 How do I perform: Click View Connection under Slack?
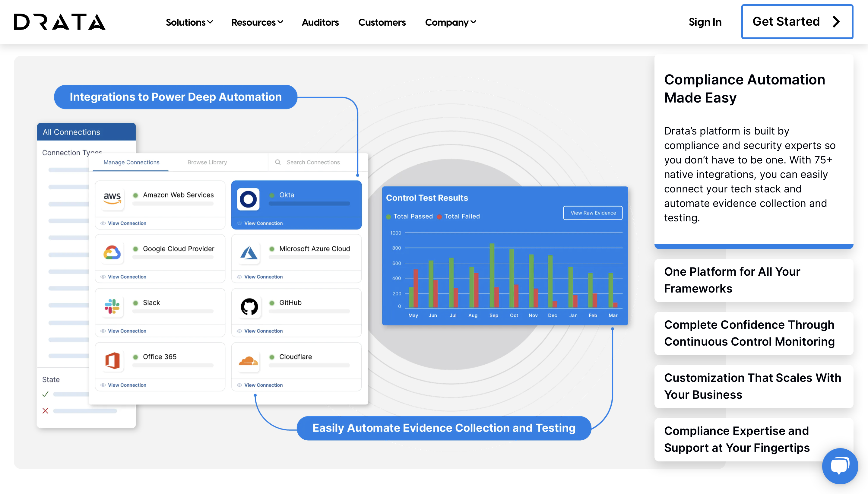coord(127,331)
